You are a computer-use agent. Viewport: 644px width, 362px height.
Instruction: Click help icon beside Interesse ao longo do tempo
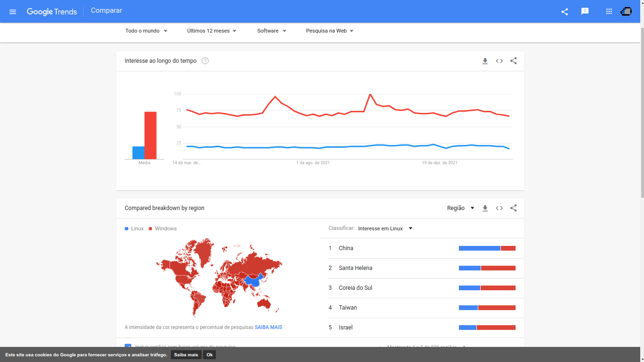(205, 61)
